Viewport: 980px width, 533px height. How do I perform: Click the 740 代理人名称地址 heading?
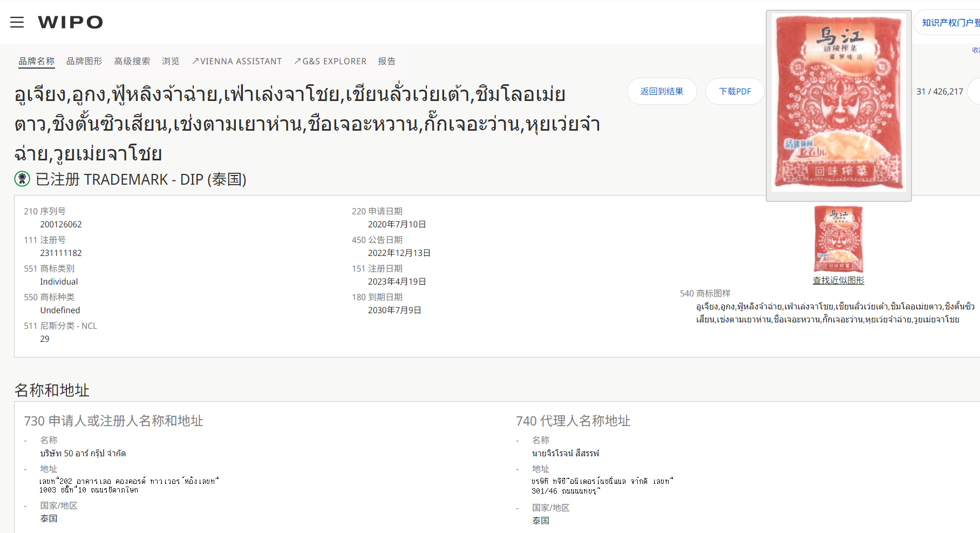pyautogui.click(x=573, y=421)
